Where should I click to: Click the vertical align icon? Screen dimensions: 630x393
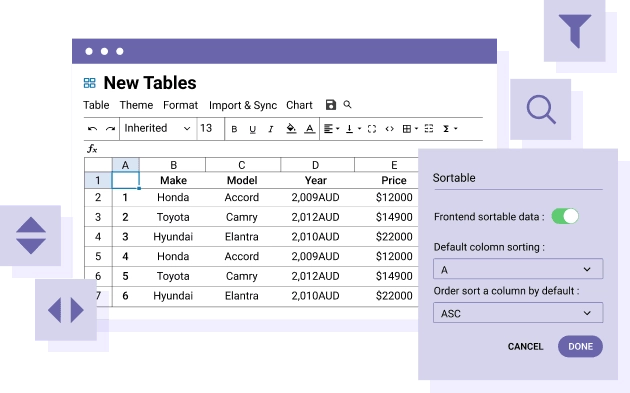350,129
